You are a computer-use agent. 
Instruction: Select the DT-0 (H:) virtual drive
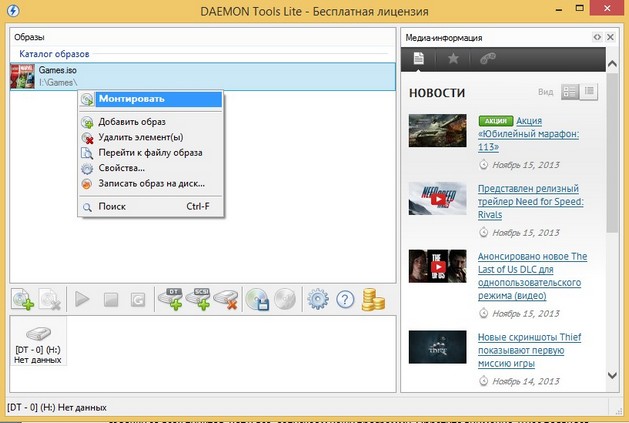click(38, 341)
